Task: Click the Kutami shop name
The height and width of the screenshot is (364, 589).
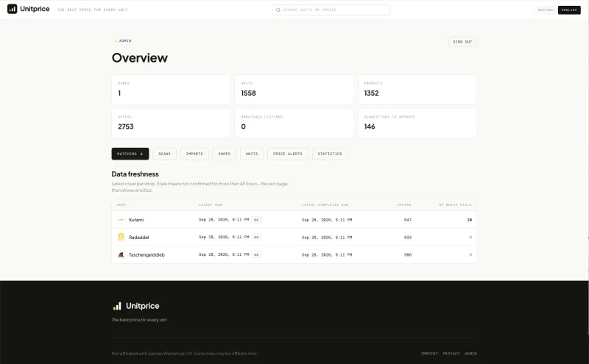Action: point(136,220)
